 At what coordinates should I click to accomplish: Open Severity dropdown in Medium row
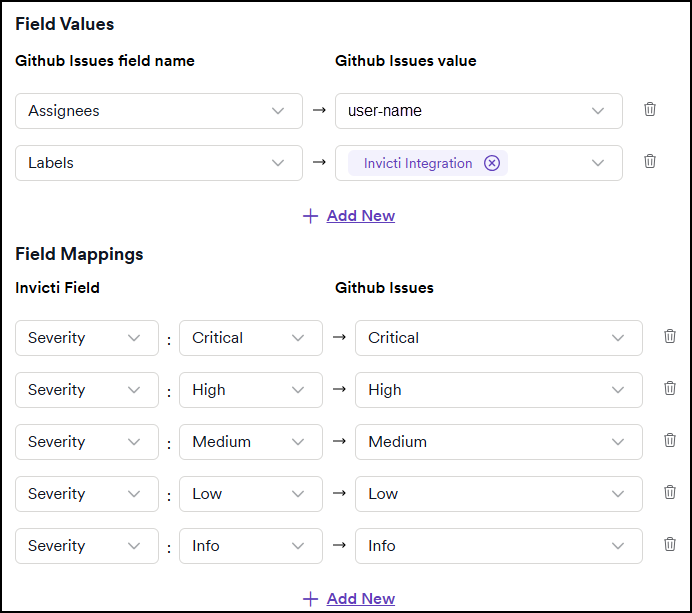87,442
